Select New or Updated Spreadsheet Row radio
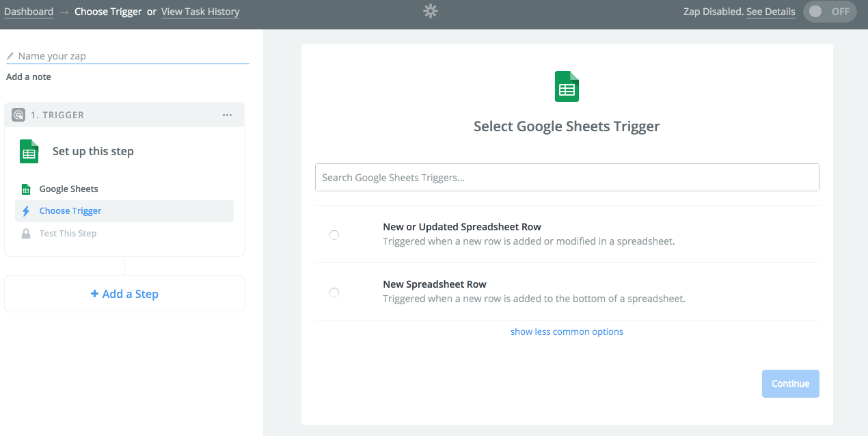 (334, 235)
